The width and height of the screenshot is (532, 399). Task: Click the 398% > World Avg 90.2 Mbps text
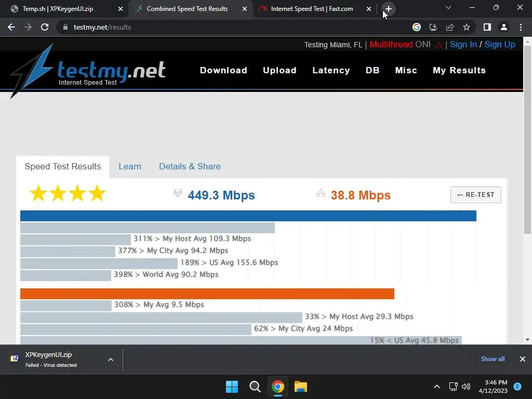166,274
